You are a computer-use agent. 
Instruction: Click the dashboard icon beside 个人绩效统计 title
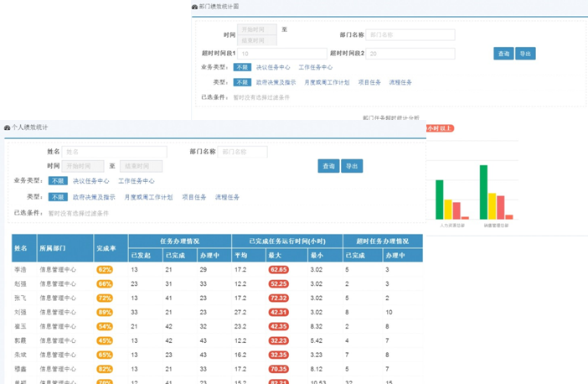tap(8, 127)
